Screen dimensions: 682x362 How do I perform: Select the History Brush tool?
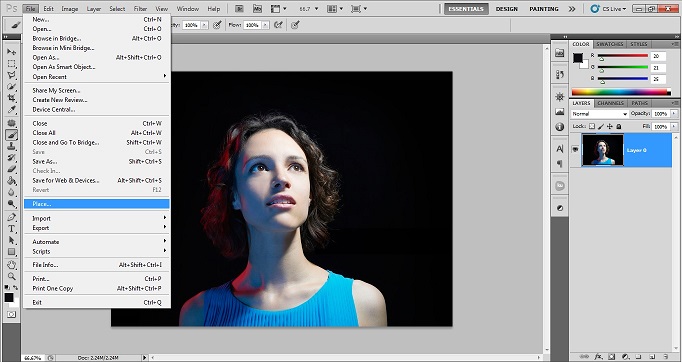[x=11, y=158]
